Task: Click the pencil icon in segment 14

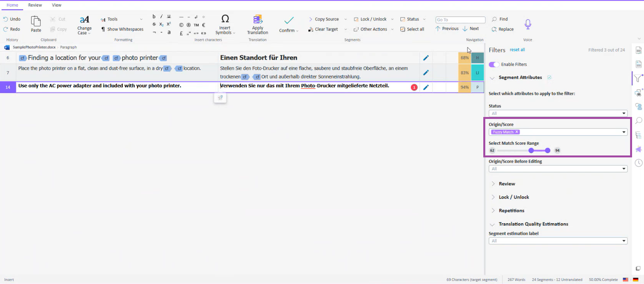Action: pos(426,87)
